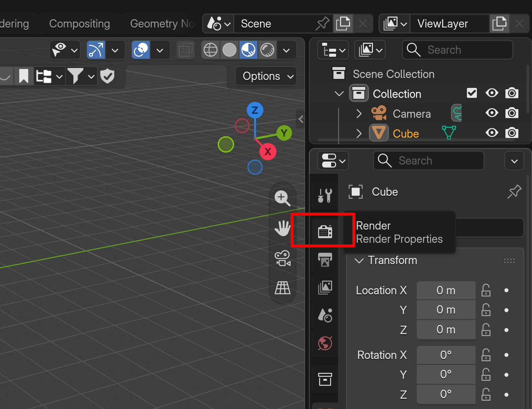Image resolution: width=532 pixels, height=409 pixels.
Task: Open the Options dropdown in viewport
Action: [266, 76]
